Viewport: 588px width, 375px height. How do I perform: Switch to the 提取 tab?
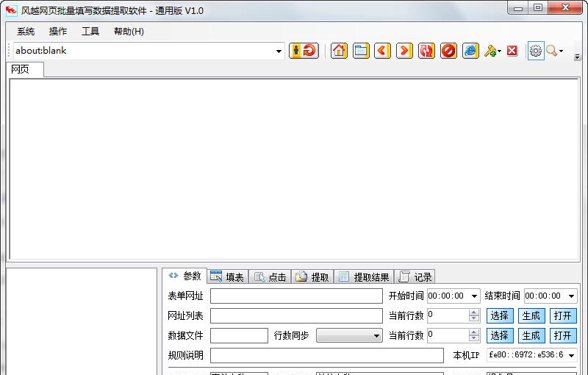[x=312, y=277]
